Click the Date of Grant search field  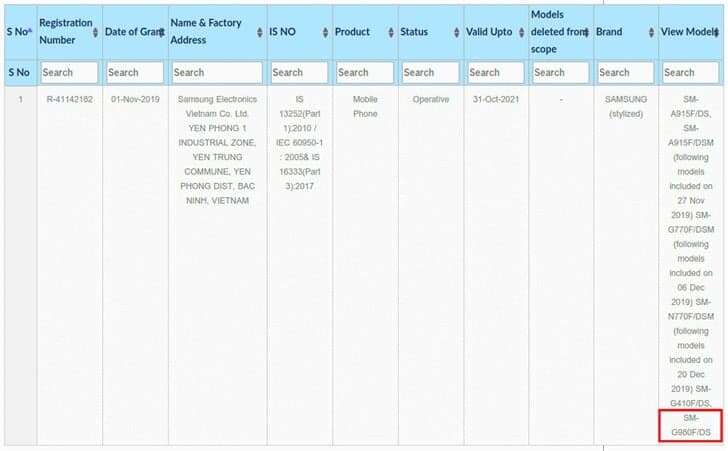pos(134,72)
